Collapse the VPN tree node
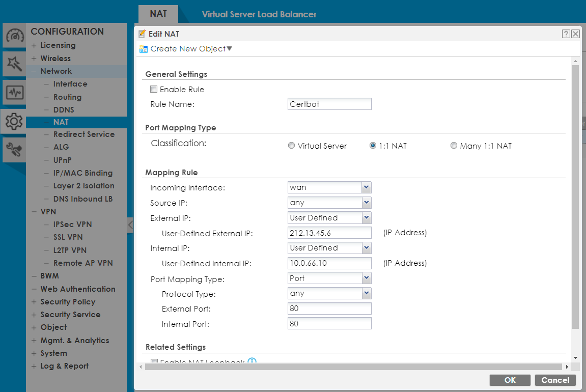Screen dimensions: 586x392 [x=34, y=212]
